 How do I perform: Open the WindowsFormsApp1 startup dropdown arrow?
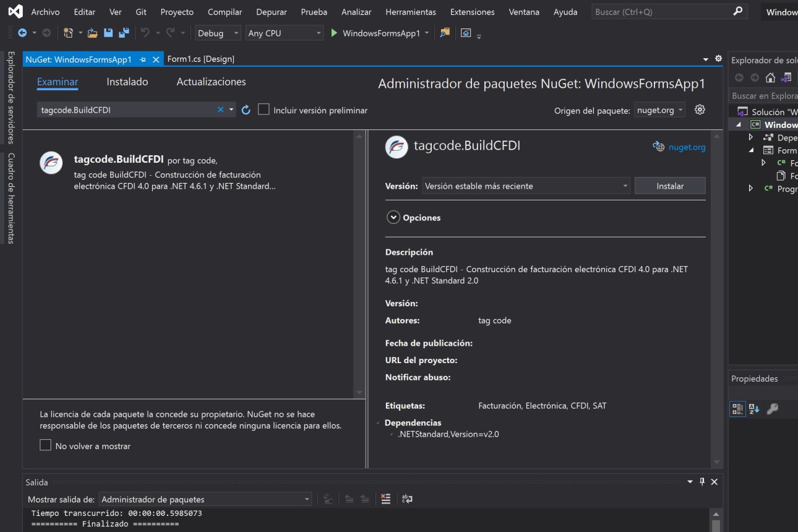[x=426, y=33]
